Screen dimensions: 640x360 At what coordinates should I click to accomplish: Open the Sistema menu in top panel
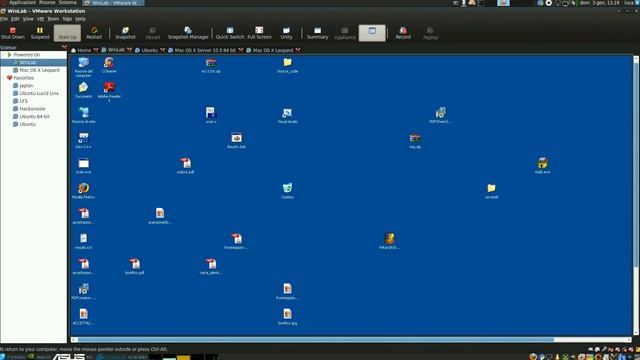tap(67, 2)
